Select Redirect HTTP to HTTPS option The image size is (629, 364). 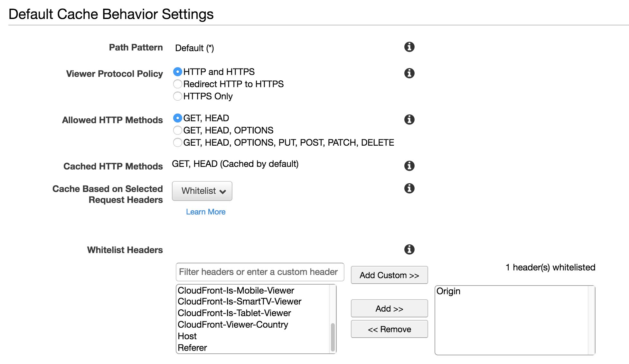pos(177,84)
